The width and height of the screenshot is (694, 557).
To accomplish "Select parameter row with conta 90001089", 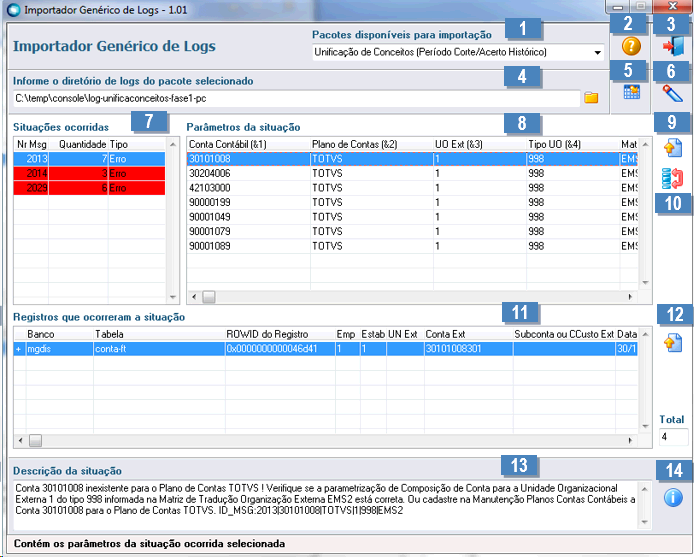I will (x=412, y=246).
